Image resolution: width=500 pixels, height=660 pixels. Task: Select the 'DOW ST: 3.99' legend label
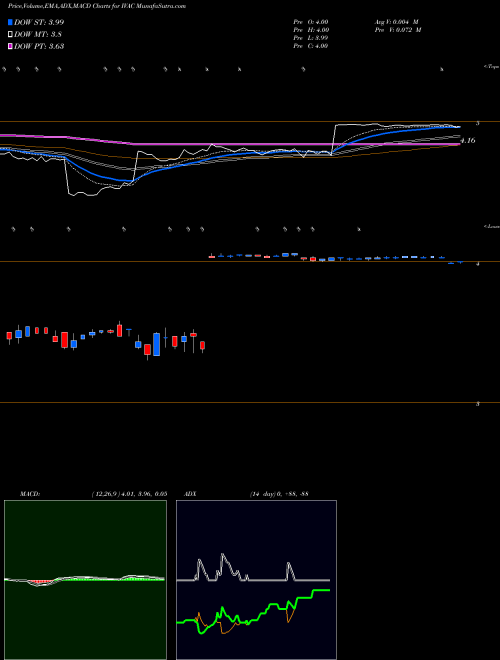point(39,22)
